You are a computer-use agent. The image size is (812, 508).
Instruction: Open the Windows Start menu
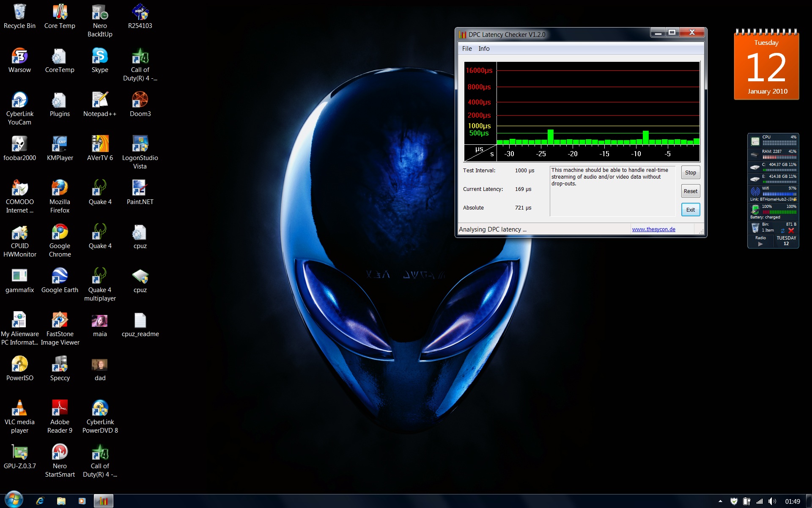pyautogui.click(x=14, y=500)
